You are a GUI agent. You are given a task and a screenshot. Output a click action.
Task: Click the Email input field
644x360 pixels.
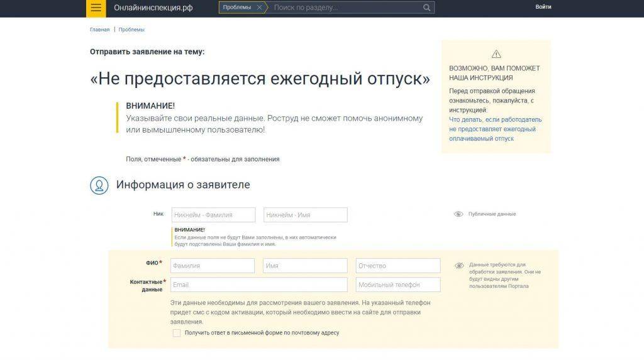[x=258, y=285]
